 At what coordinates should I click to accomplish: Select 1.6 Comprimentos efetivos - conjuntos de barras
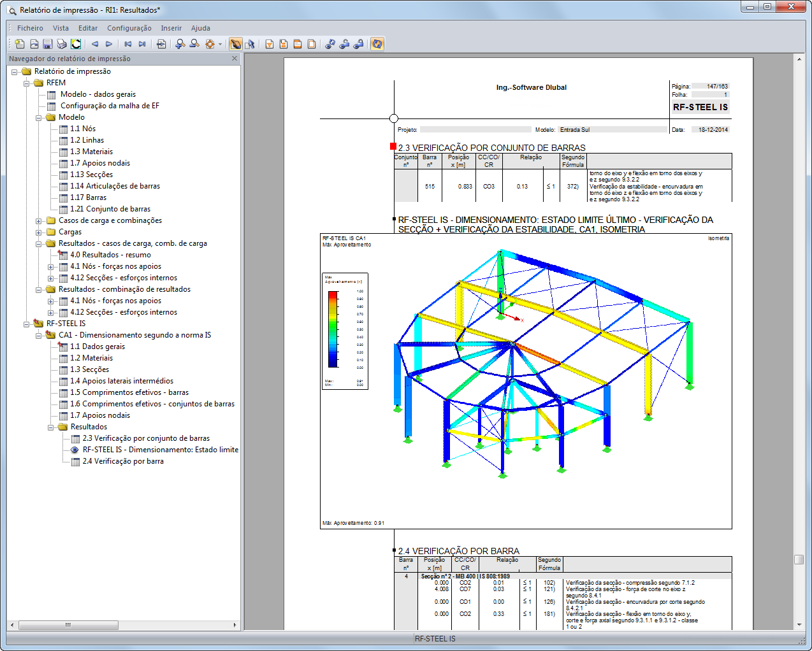tap(152, 404)
